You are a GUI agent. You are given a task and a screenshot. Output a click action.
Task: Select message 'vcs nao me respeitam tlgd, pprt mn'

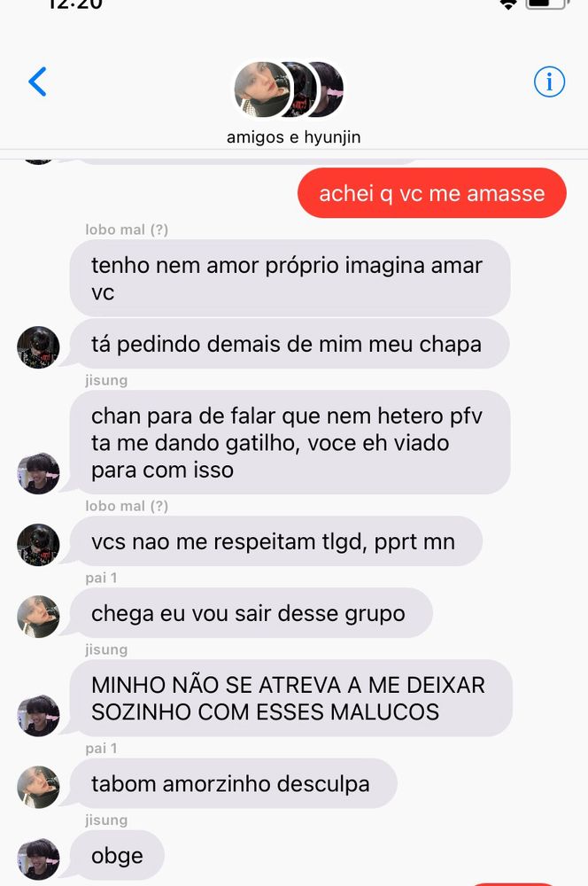(276, 541)
